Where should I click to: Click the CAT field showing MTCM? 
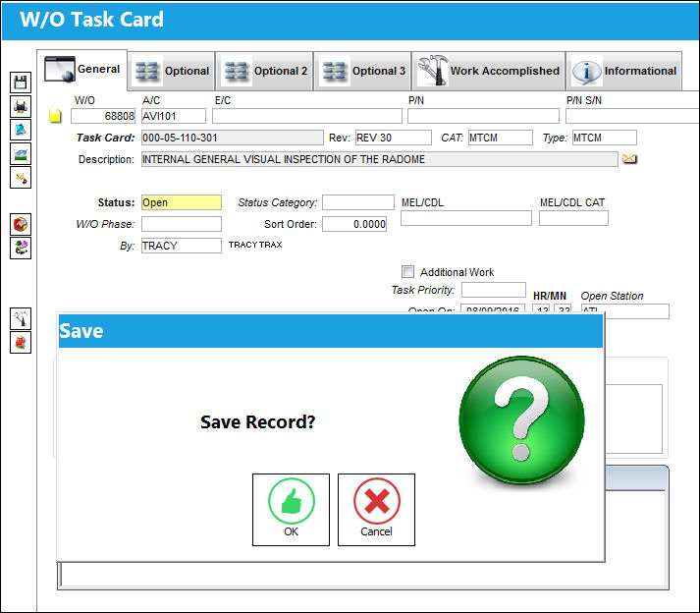tap(501, 138)
